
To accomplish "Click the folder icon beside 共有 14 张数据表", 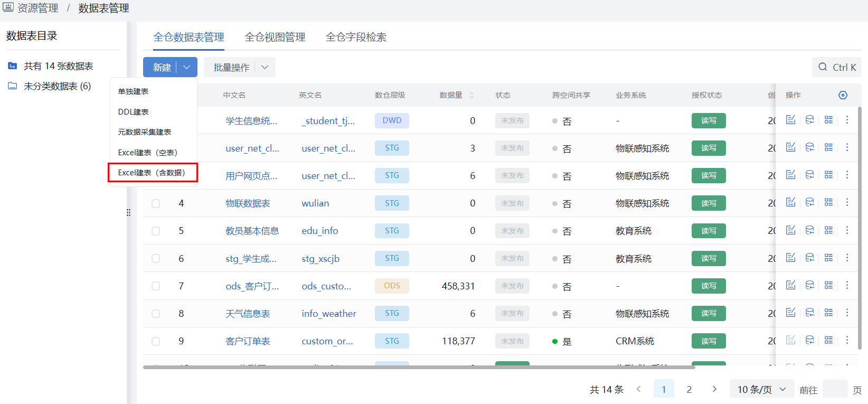I will [x=12, y=66].
